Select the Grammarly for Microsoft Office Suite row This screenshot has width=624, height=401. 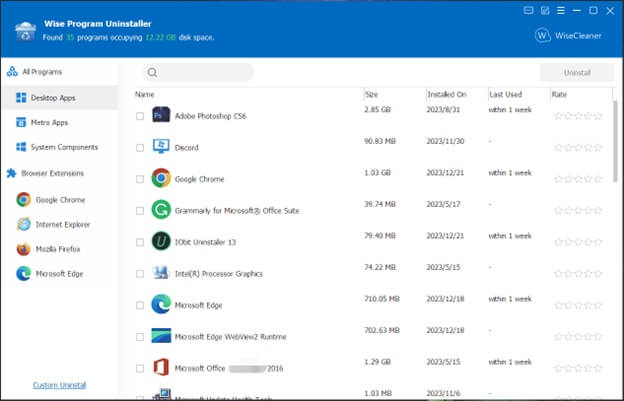(x=237, y=210)
